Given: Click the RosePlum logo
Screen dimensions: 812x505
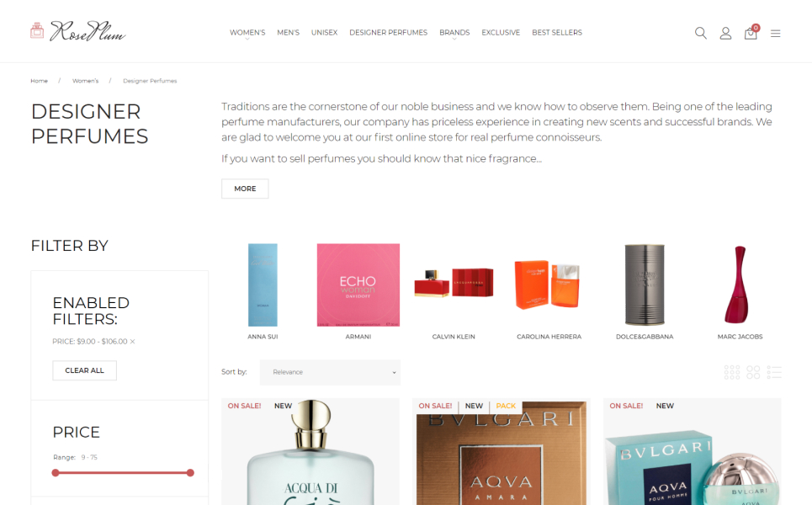Looking at the screenshot, I should pos(78,32).
